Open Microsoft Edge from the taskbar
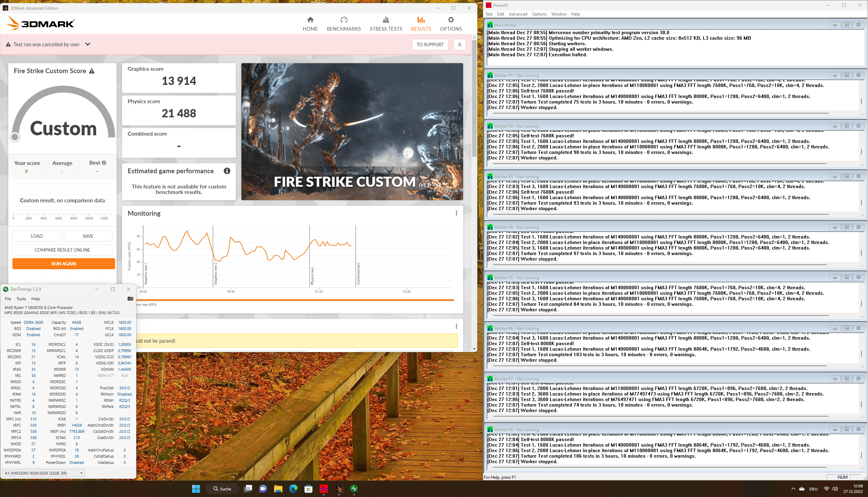The image size is (868, 497). pos(293,489)
